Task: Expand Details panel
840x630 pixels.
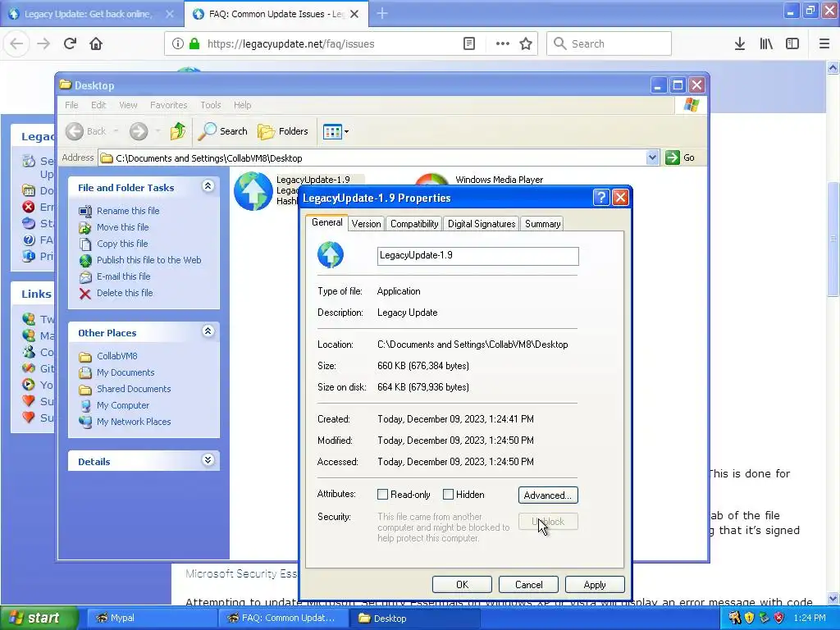Action: (x=208, y=460)
